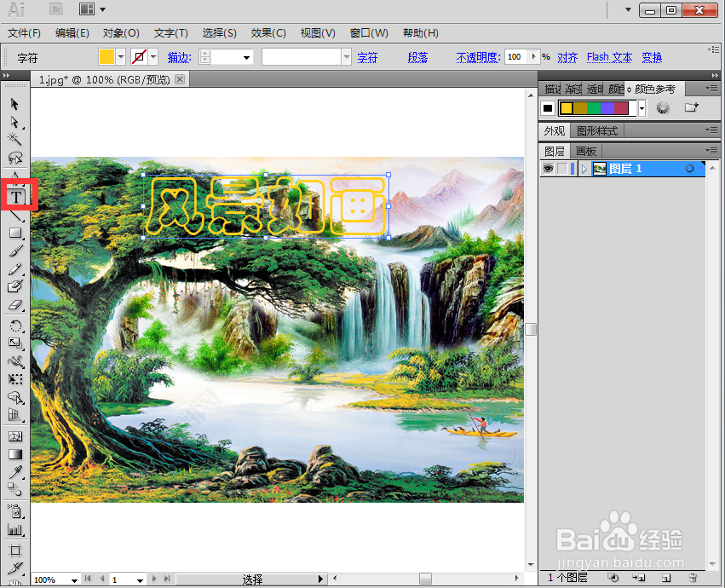Select the Rotate tool
This screenshot has width=725, height=588.
point(15,326)
